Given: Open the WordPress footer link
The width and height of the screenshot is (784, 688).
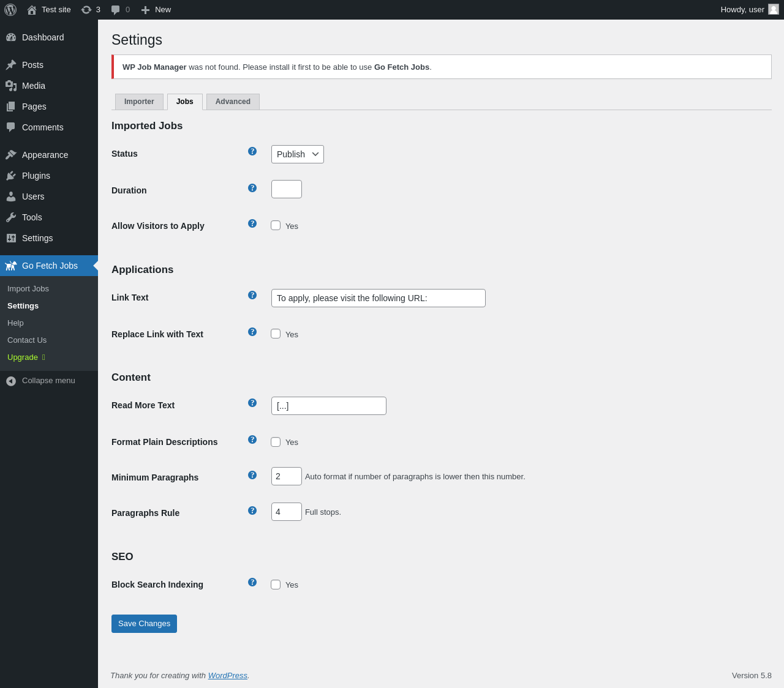Looking at the screenshot, I should (x=228, y=676).
